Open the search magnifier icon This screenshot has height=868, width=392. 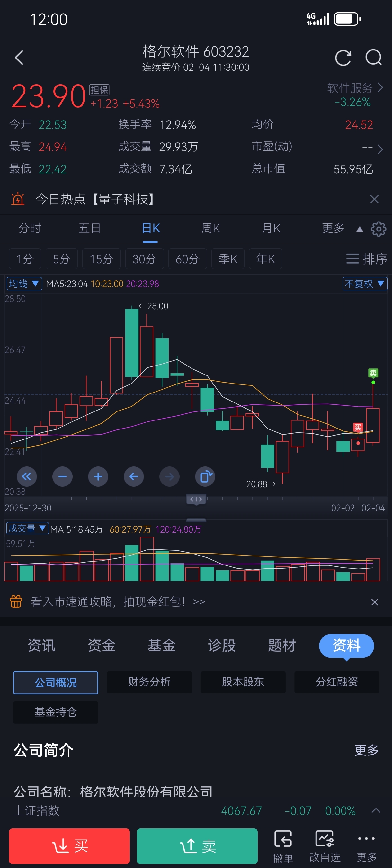coord(373,58)
